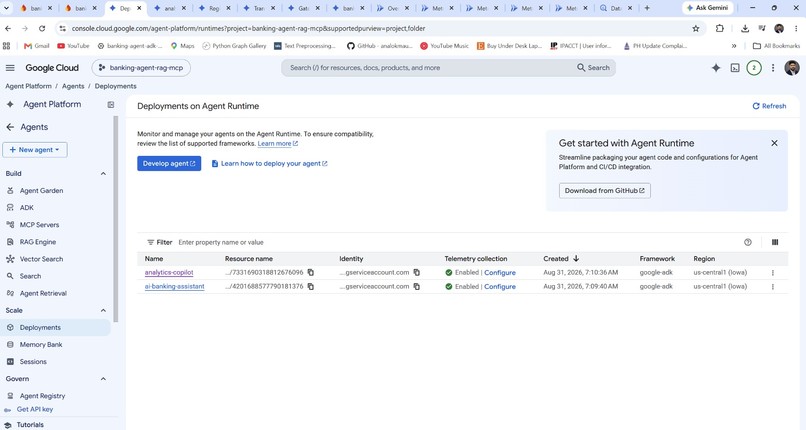The width and height of the screenshot is (806, 430).
Task: Bookmark this page with the star icon
Action: click(x=695, y=29)
